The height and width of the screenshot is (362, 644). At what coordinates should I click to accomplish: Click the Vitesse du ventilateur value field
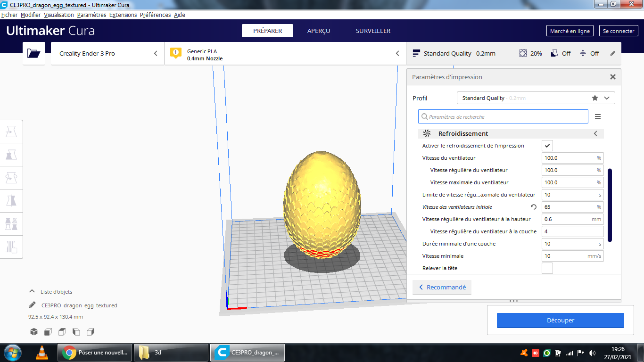(573, 158)
